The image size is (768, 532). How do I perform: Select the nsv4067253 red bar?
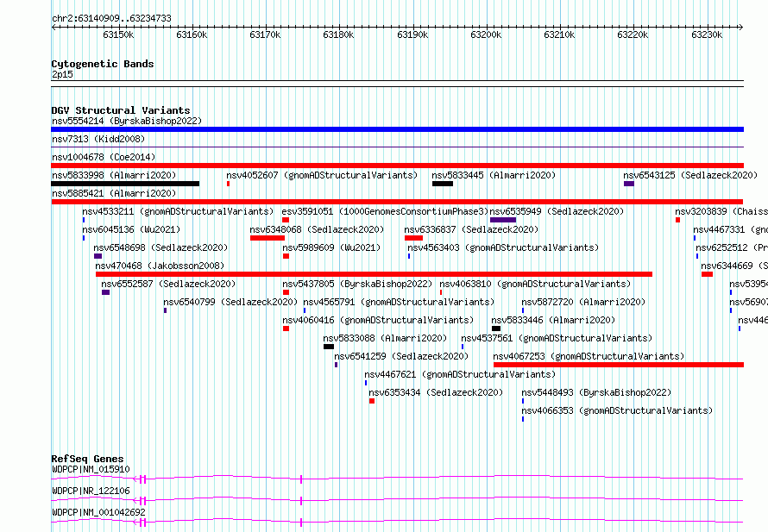click(x=619, y=365)
